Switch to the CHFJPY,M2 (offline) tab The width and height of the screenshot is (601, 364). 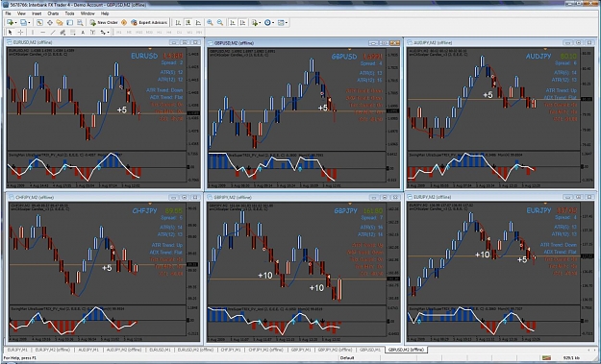[x=265, y=350]
